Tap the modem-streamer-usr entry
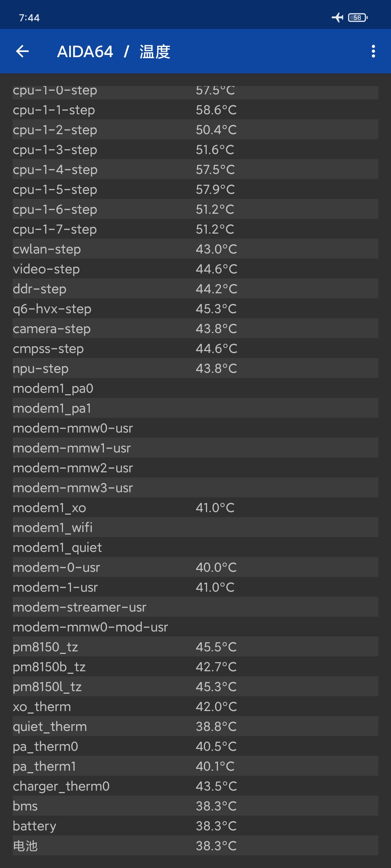This screenshot has width=391, height=868. [195, 607]
